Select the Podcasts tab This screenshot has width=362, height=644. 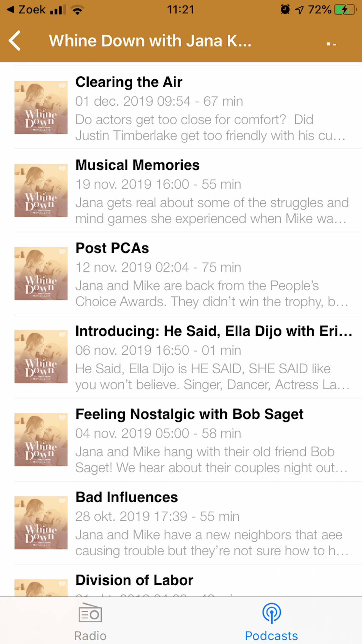pyautogui.click(x=271, y=622)
